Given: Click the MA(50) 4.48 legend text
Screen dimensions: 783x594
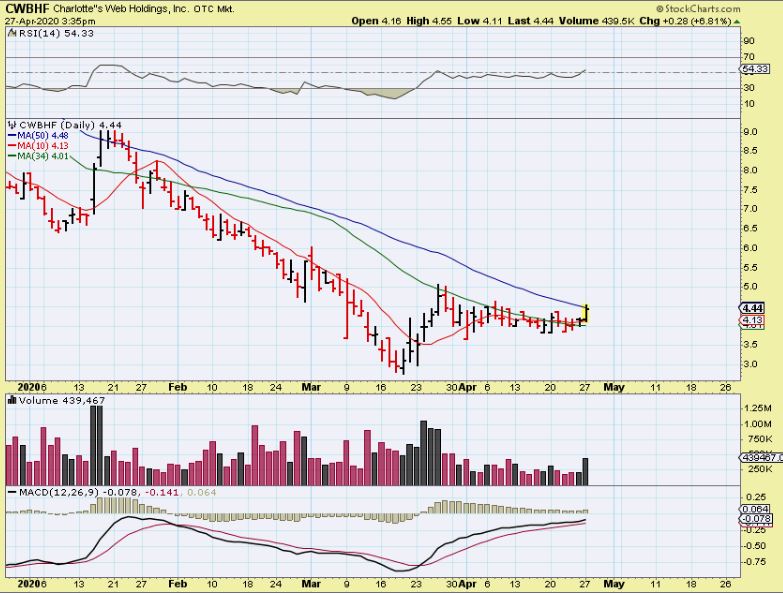Looking at the screenshot, I should click(x=43, y=136).
